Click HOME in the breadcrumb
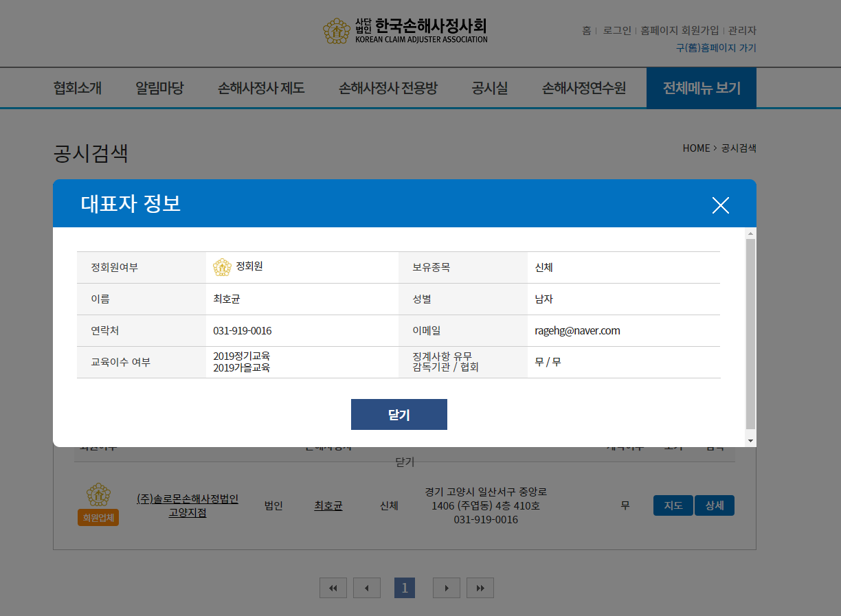 point(696,148)
